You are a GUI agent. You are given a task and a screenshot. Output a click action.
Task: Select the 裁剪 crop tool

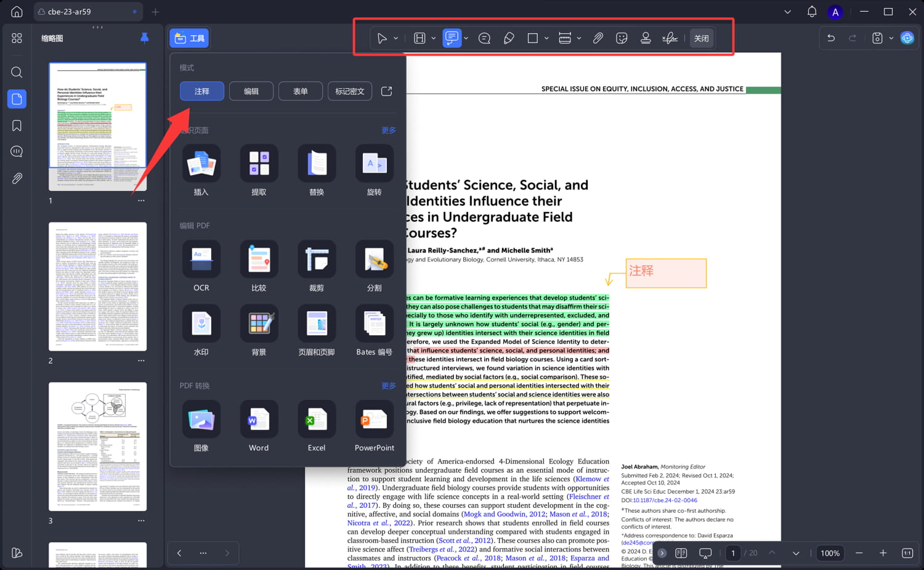(317, 259)
